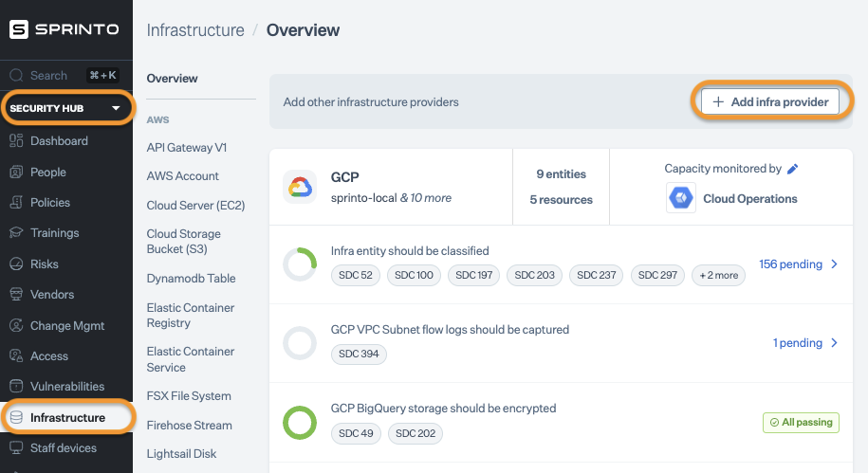Click 'GCP BigQuery storage should be encrypted'

pos(443,409)
